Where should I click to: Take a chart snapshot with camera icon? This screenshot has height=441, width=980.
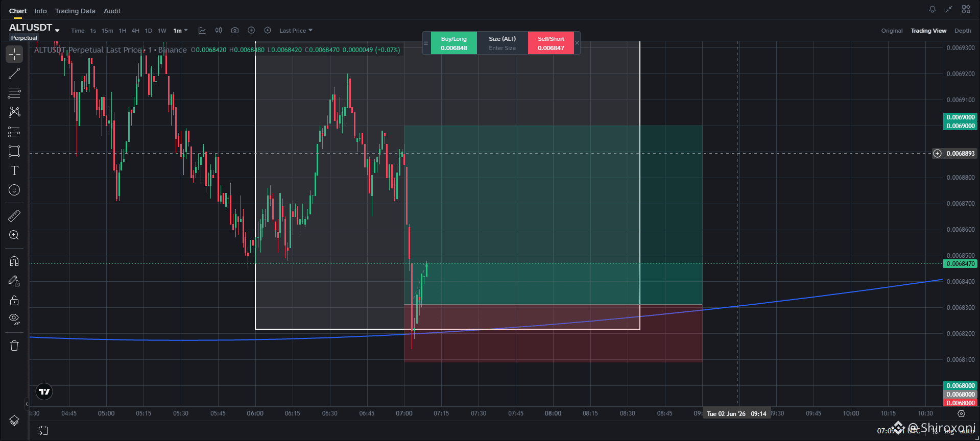coord(235,31)
